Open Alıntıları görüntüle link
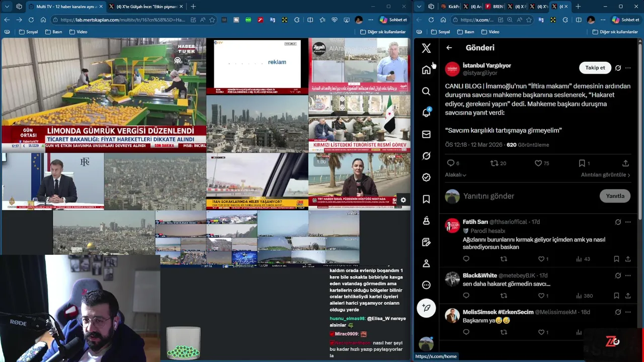Screen dimensions: 644x362 click(605, 175)
